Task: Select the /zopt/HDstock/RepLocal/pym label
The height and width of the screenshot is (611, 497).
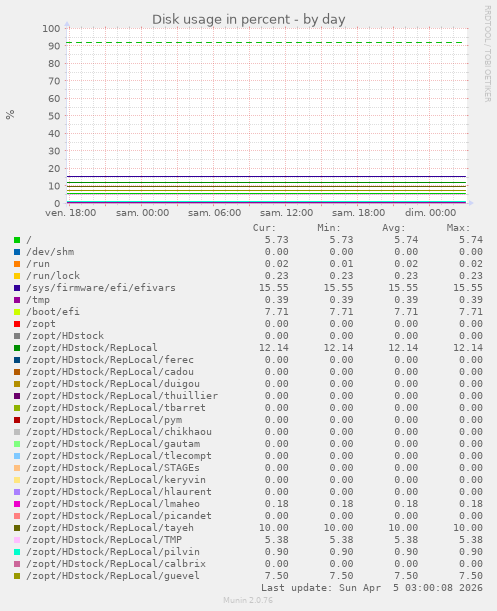Action: 104,420
